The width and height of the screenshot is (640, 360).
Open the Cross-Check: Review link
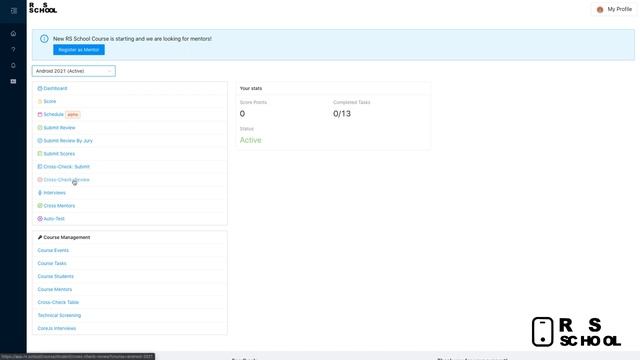tap(67, 180)
